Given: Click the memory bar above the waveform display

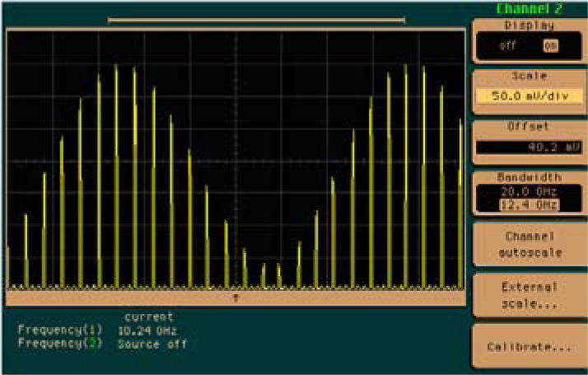Looking at the screenshot, I should pos(256,19).
